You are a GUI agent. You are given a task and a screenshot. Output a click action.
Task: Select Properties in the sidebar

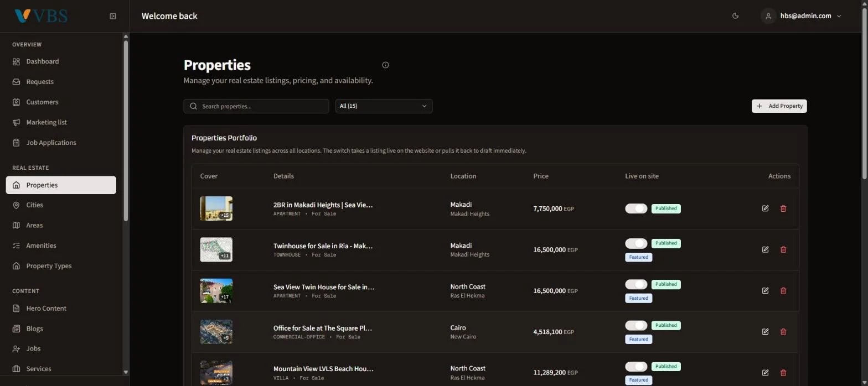click(61, 185)
